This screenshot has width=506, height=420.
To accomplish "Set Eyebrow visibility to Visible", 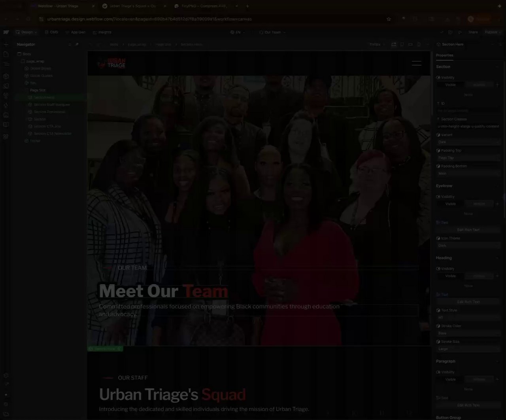I will [450, 204].
